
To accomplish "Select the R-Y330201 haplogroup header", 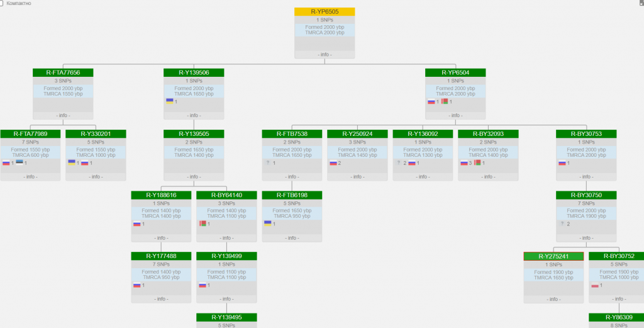I will [x=96, y=134].
